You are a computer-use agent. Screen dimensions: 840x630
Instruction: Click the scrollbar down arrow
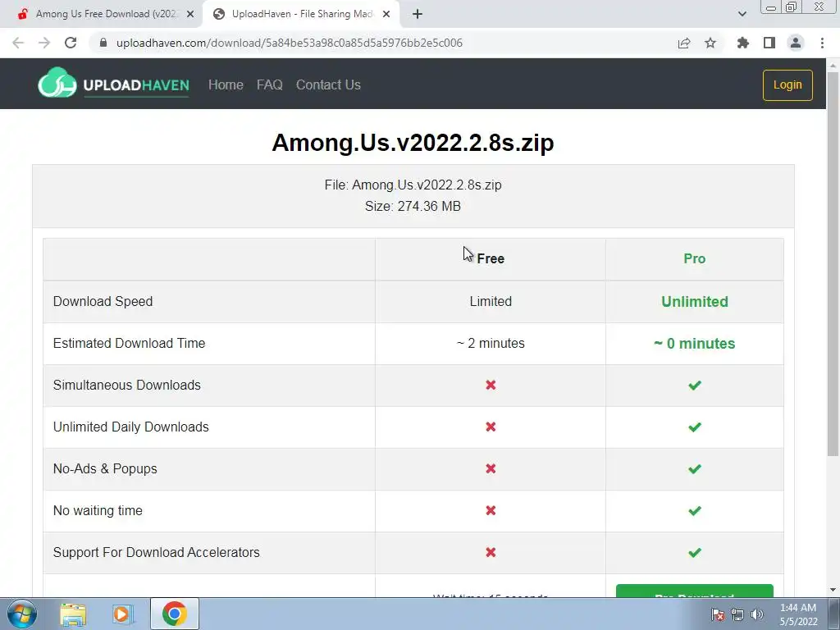coord(833,590)
